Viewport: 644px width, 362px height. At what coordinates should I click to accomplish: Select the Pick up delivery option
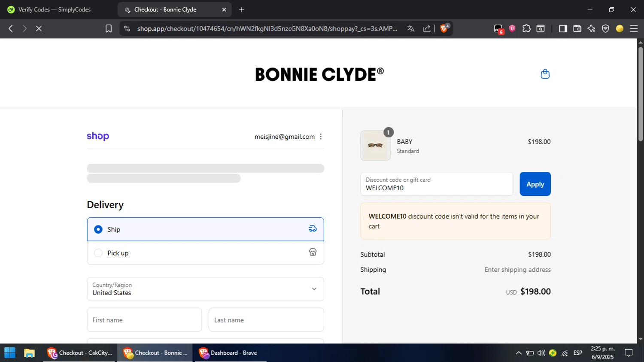click(x=205, y=253)
